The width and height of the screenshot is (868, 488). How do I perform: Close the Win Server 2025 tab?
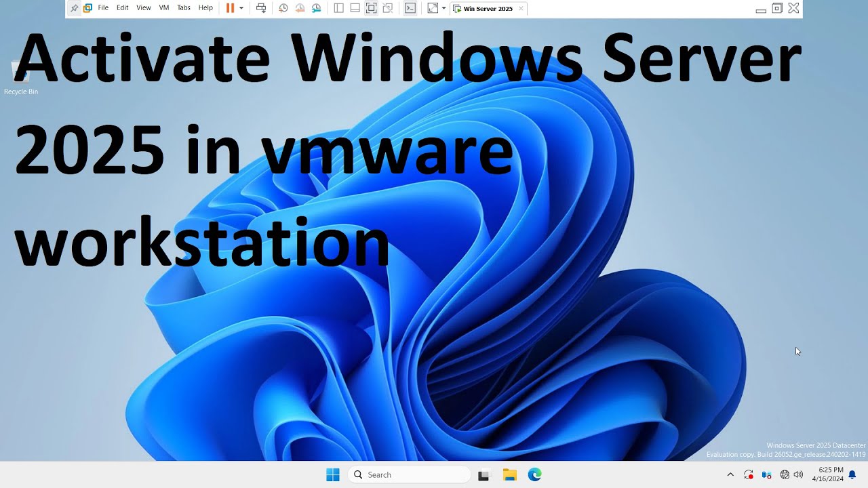tap(521, 9)
